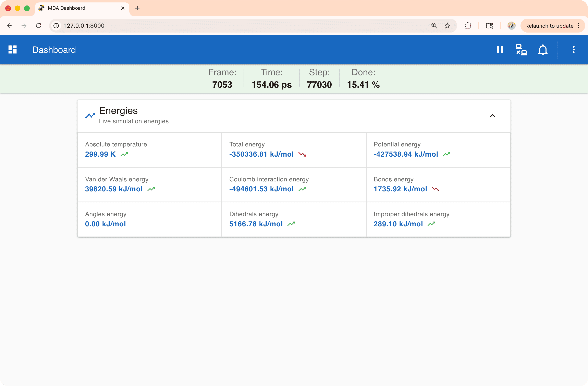Click the media search icon in toolbar
Viewport: 588px width, 386px height.
point(489,26)
